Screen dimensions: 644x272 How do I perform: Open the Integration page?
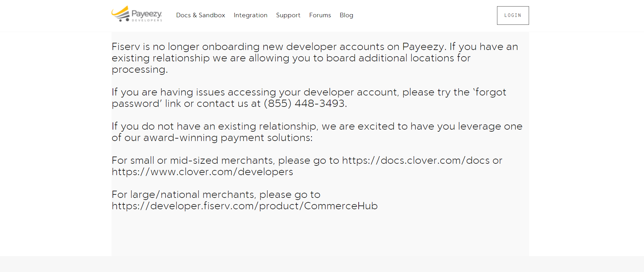pos(251,15)
